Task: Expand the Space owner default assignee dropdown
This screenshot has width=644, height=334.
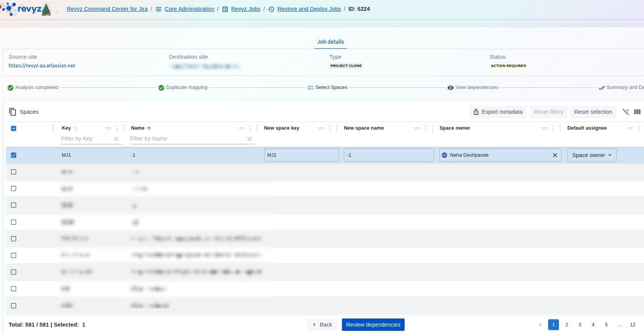Action: (591, 155)
